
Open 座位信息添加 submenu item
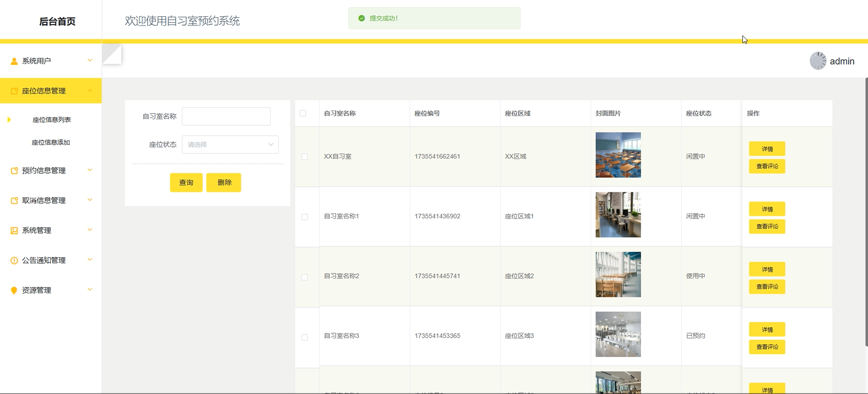pyautogui.click(x=51, y=143)
